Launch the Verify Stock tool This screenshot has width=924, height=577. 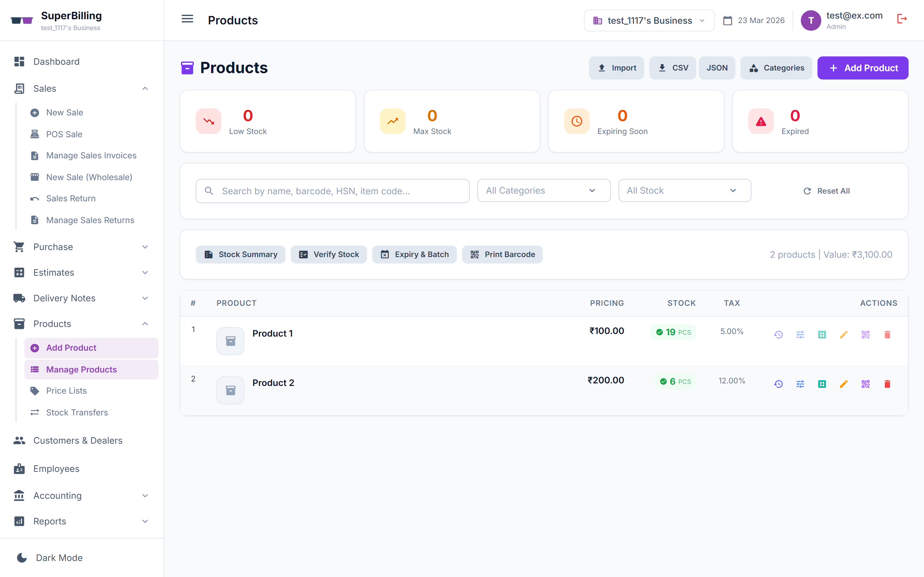[x=328, y=254]
